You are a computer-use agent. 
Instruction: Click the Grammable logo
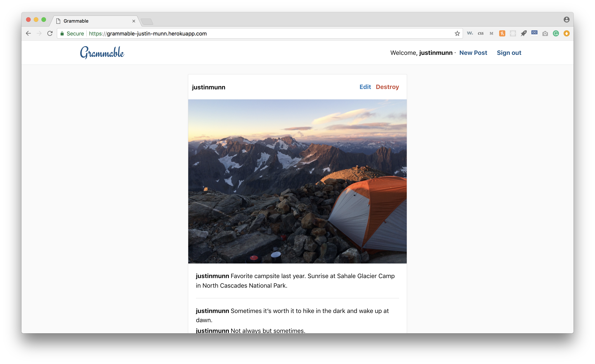(102, 53)
